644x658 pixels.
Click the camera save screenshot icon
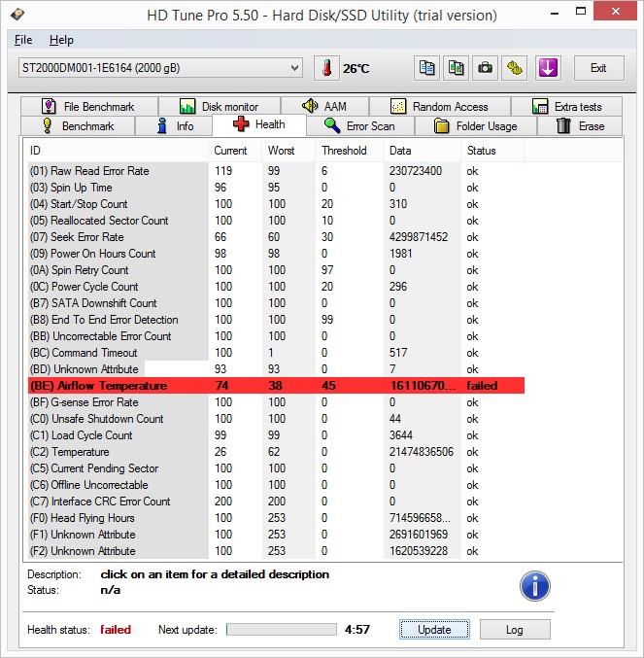pyautogui.click(x=485, y=68)
